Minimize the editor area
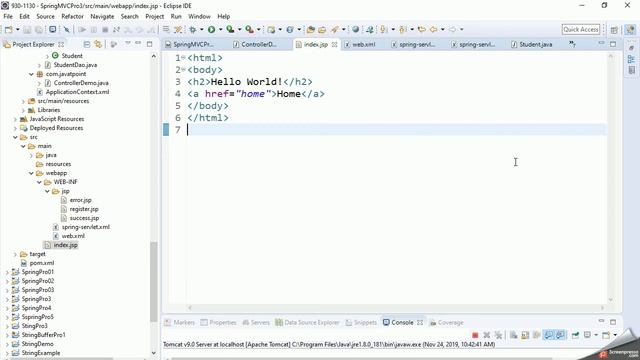 pyautogui.click(x=601, y=43)
